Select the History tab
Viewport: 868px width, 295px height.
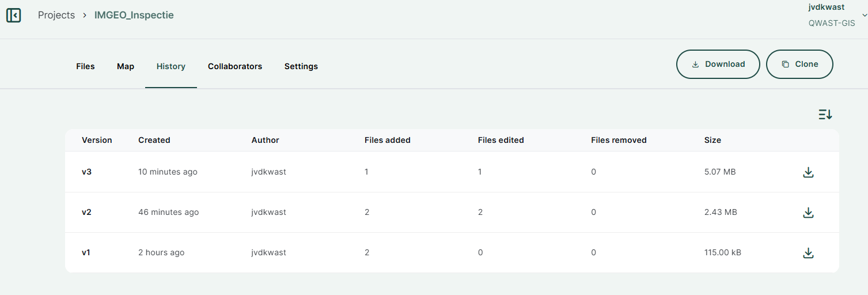(171, 66)
